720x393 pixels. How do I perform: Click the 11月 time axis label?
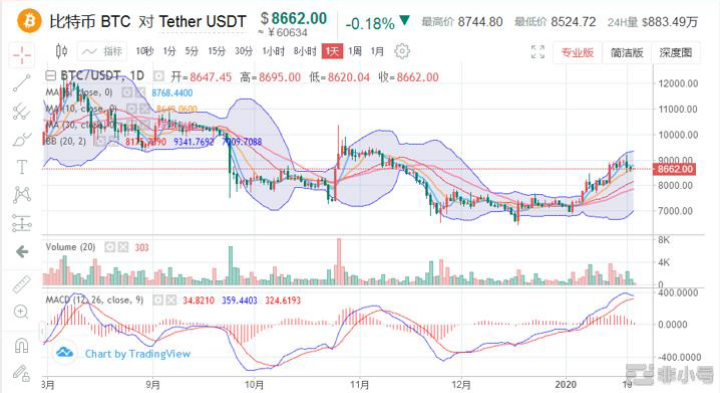360,384
